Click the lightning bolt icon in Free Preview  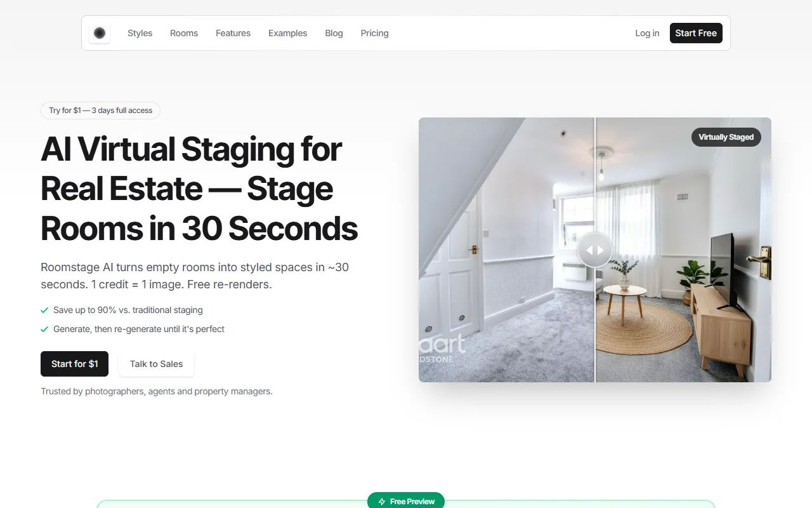(x=382, y=502)
